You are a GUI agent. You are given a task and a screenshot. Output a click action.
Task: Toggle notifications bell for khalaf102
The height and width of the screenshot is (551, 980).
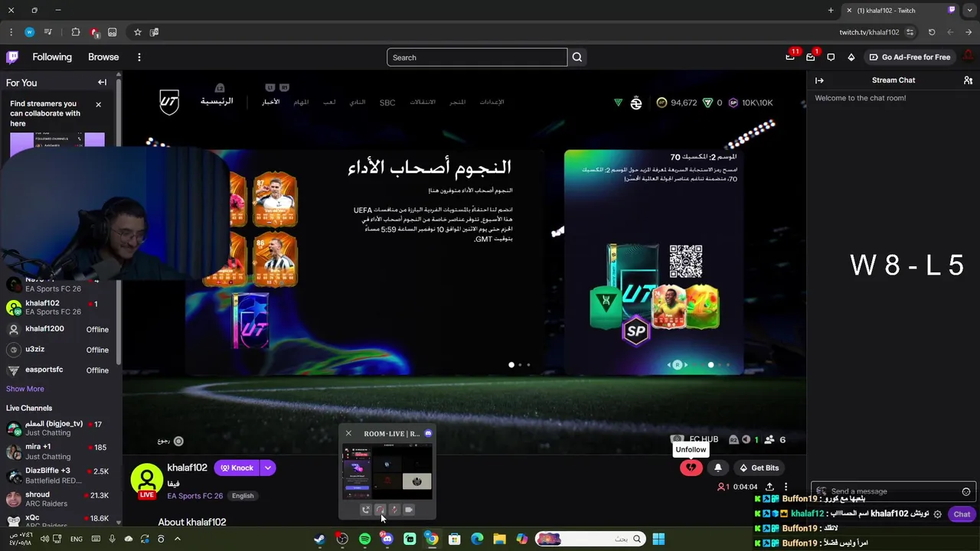point(718,468)
